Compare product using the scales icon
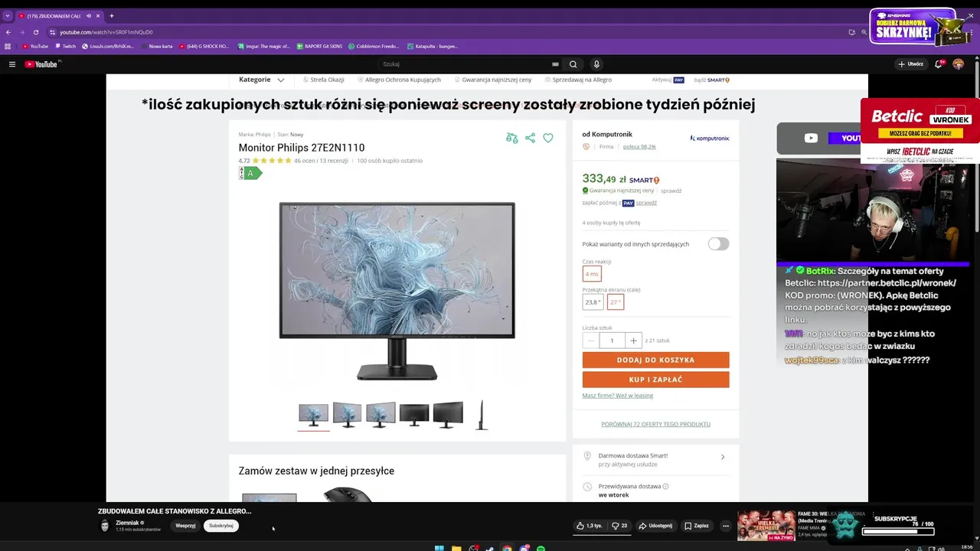The width and height of the screenshot is (980, 551). tap(511, 138)
